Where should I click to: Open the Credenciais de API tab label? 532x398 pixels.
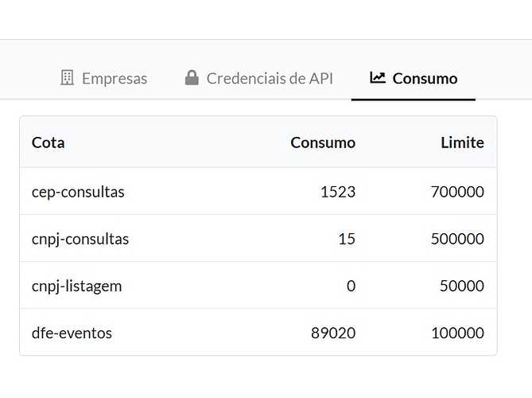coord(270,79)
